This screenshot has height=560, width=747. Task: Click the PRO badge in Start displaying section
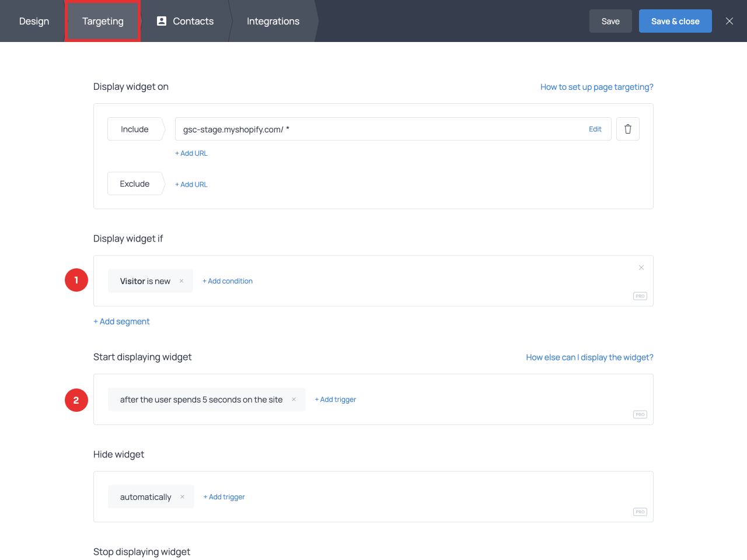point(640,414)
